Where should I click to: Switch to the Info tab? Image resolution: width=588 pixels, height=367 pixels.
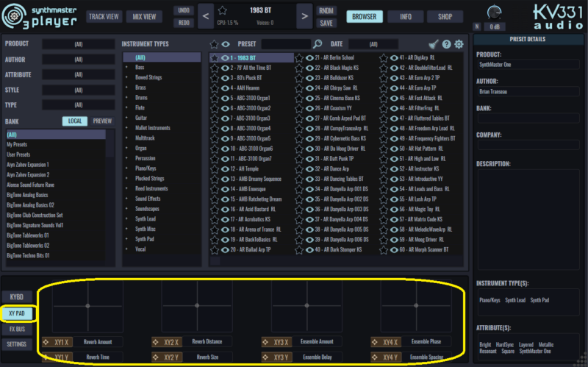click(406, 16)
